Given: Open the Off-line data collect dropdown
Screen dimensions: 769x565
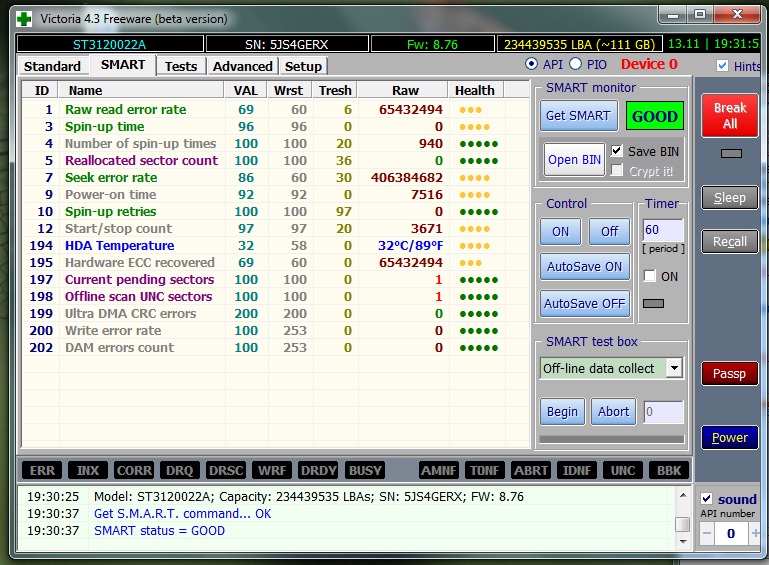Looking at the screenshot, I should pos(674,368).
